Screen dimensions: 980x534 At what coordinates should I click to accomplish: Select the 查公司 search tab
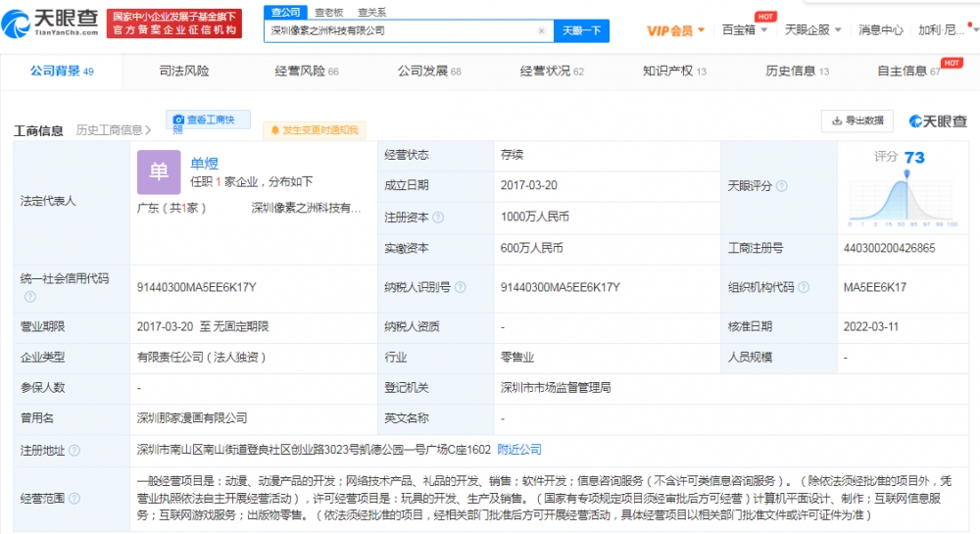click(285, 12)
